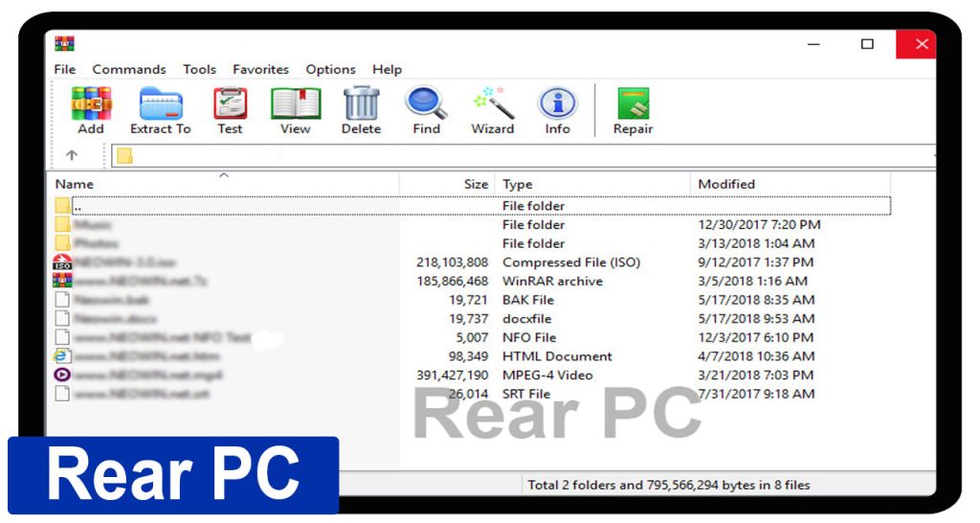Click modified date 9/12/2017 1:37 PM
The height and width of the screenshot is (523, 980).
756,262
